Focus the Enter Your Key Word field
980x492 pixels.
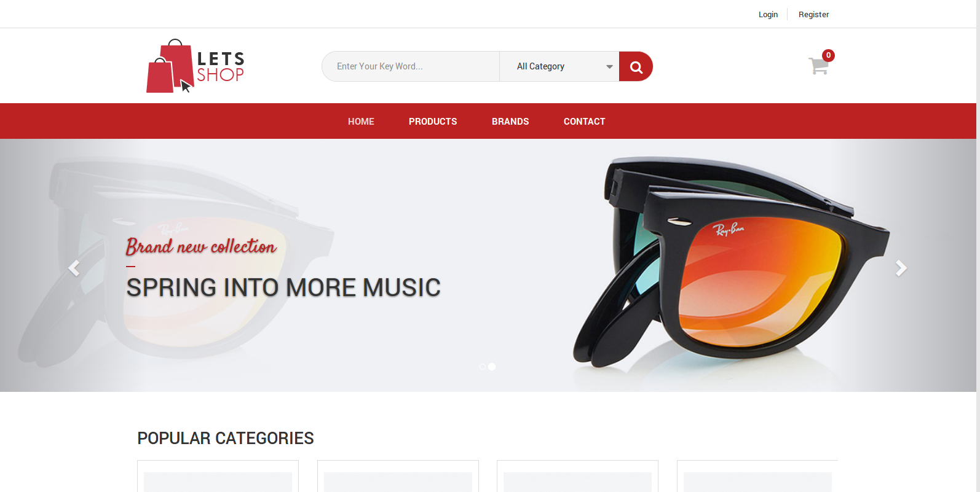pyautogui.click(x=411, y=66)
